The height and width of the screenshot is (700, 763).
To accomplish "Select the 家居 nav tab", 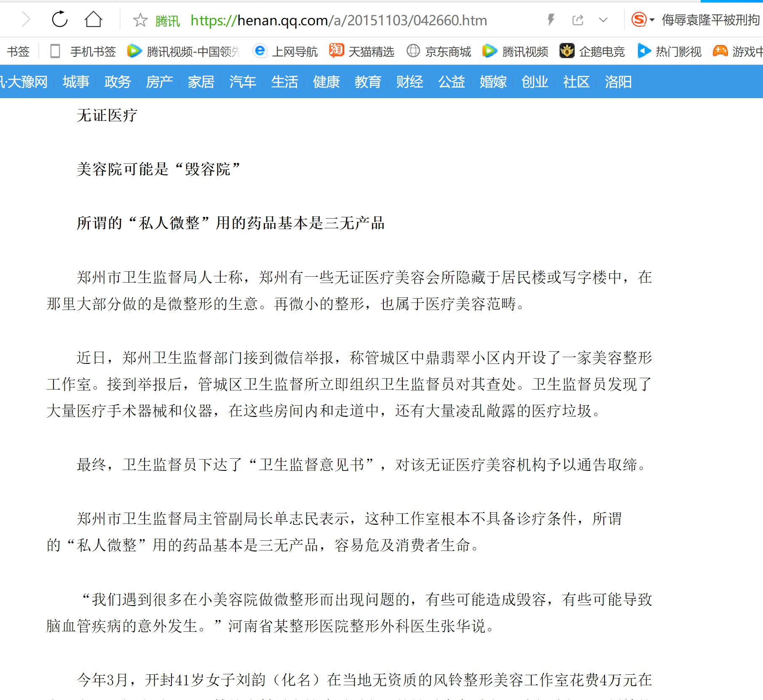I will pos(201,82).
